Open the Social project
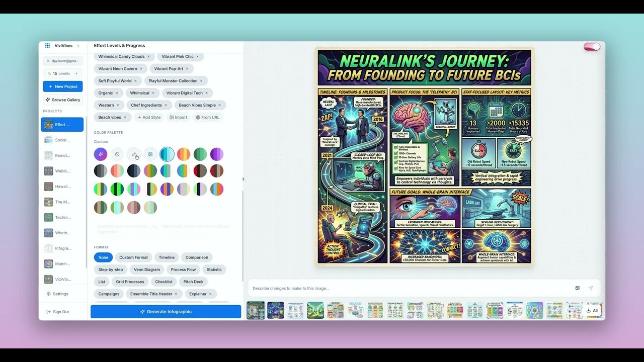The width and height of the screenshot is (644, 362). tap(62, 140)
